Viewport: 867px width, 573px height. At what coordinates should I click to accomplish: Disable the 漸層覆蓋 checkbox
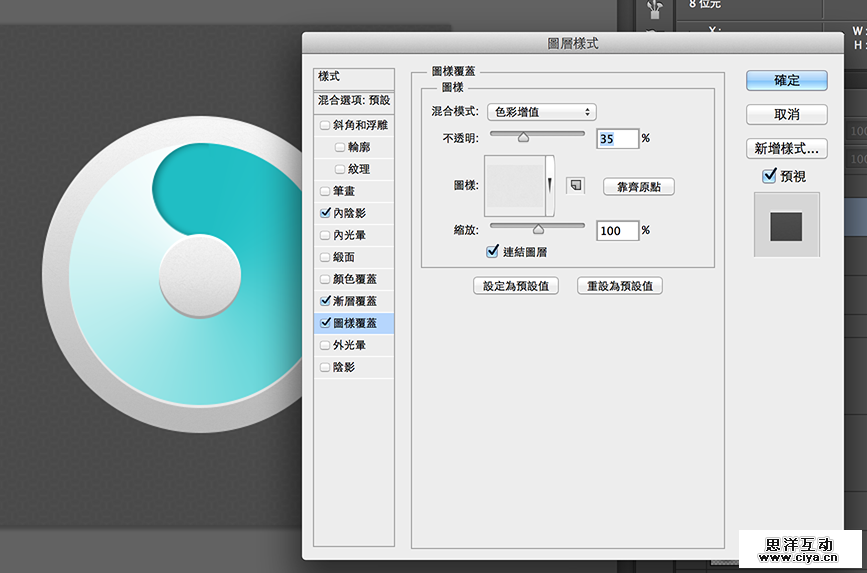coord(325,301)
